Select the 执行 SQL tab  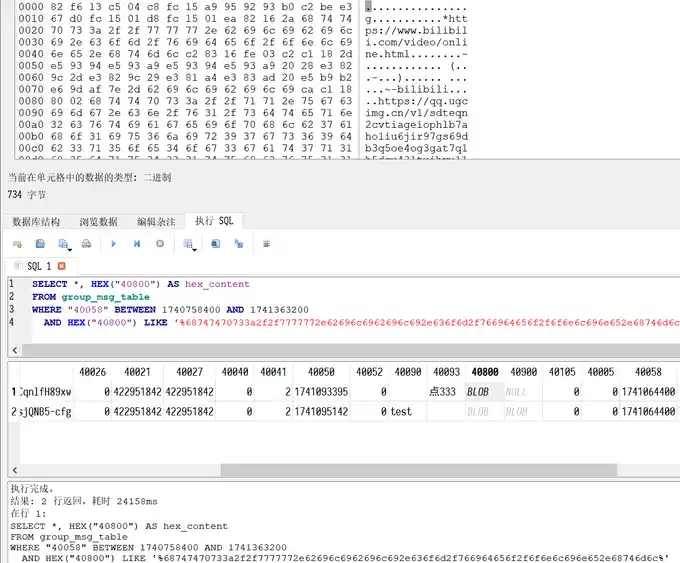point(214,221)
